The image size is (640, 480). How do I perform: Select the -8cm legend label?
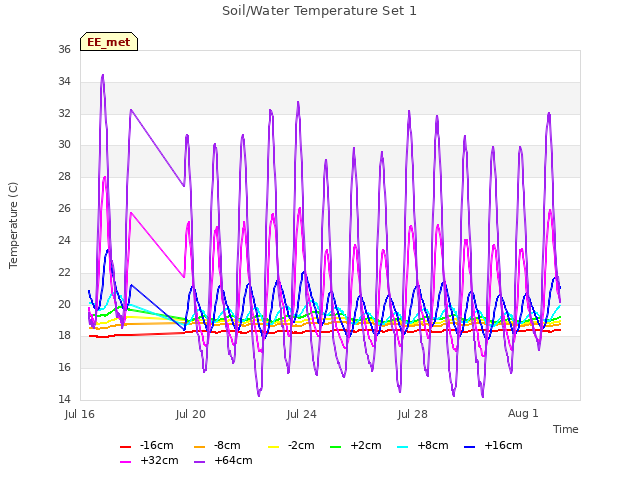(x=227, y=445)
